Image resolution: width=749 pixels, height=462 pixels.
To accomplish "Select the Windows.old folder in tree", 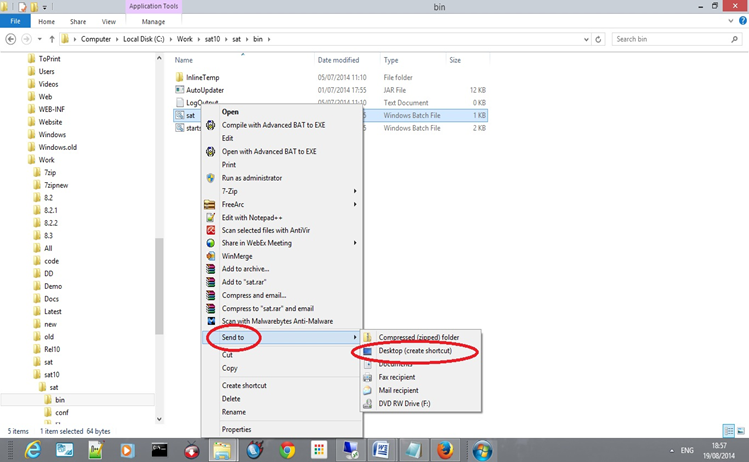I will (57, 147).
